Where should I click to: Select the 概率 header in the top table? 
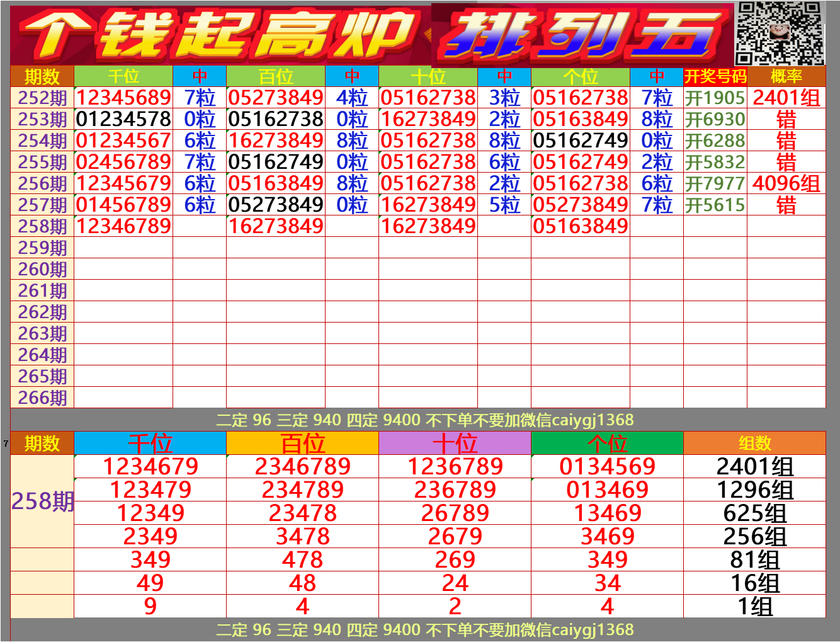(786, 77)
